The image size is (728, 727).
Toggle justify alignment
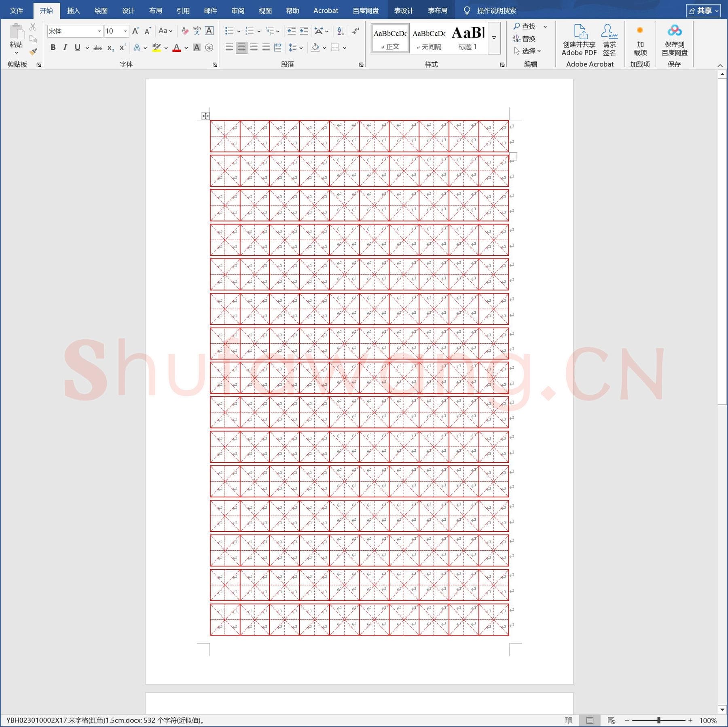pos(266,48)
